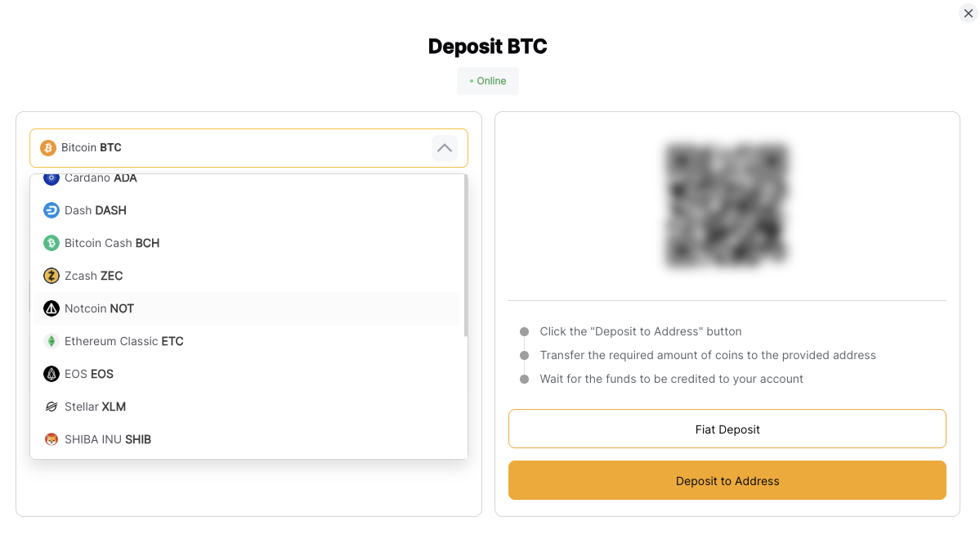Pick Ethereum Classic ETC entry
The height and width of the screenshot is (535, 980).
pos(248,341)
